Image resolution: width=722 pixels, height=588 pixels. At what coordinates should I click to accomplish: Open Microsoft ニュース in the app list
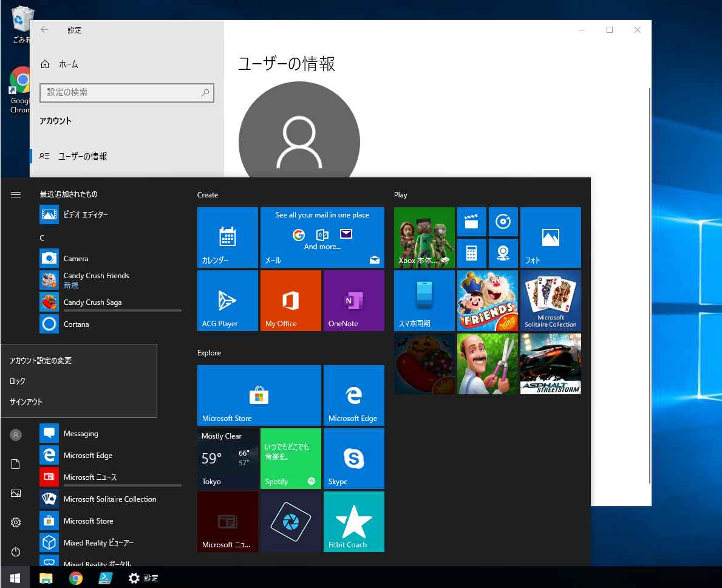111,477
